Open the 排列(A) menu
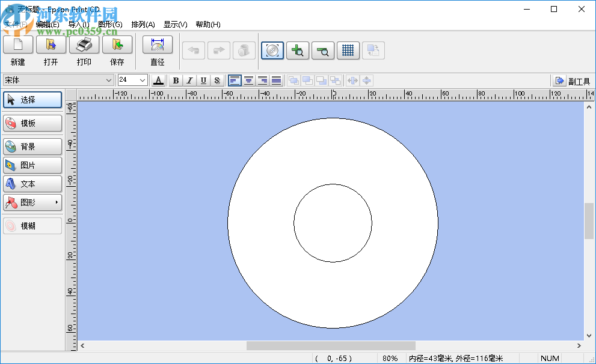Viewport: 596px width, 364px height. click(143, 24)
